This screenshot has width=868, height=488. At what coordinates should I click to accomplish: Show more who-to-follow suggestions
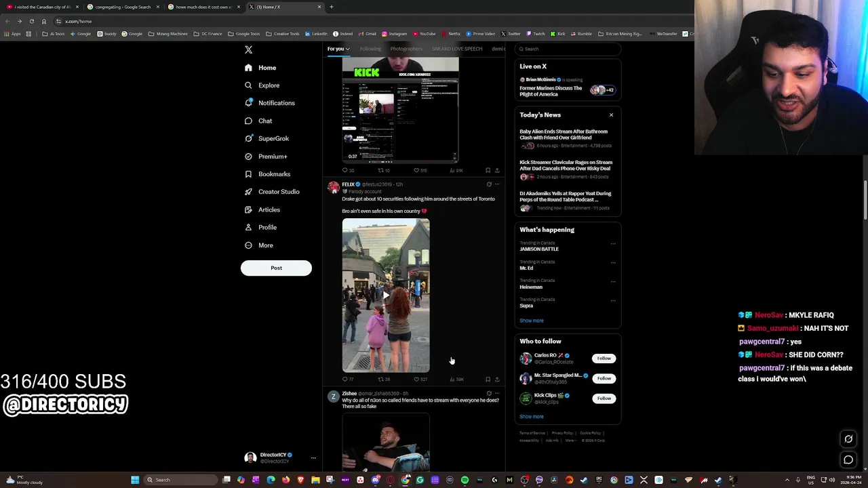pyautogui.click(x=532, y=417)
